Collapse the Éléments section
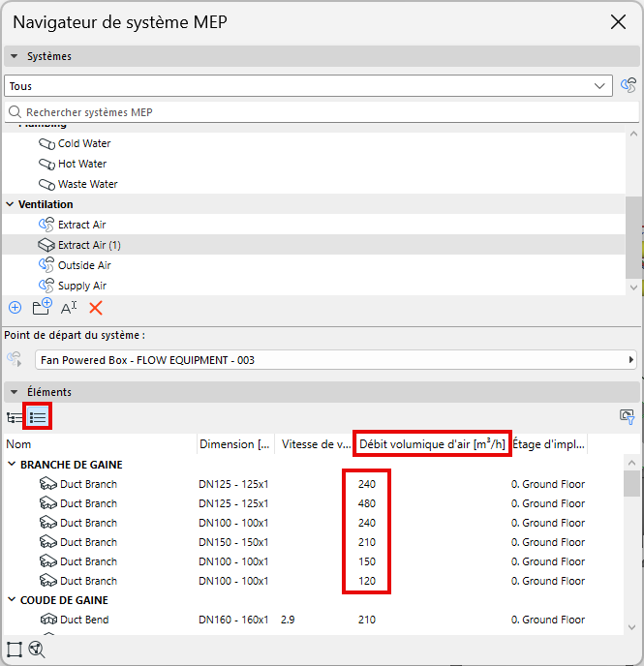The width and height of the screenshot is (644, 666). (x=14, y=392)
